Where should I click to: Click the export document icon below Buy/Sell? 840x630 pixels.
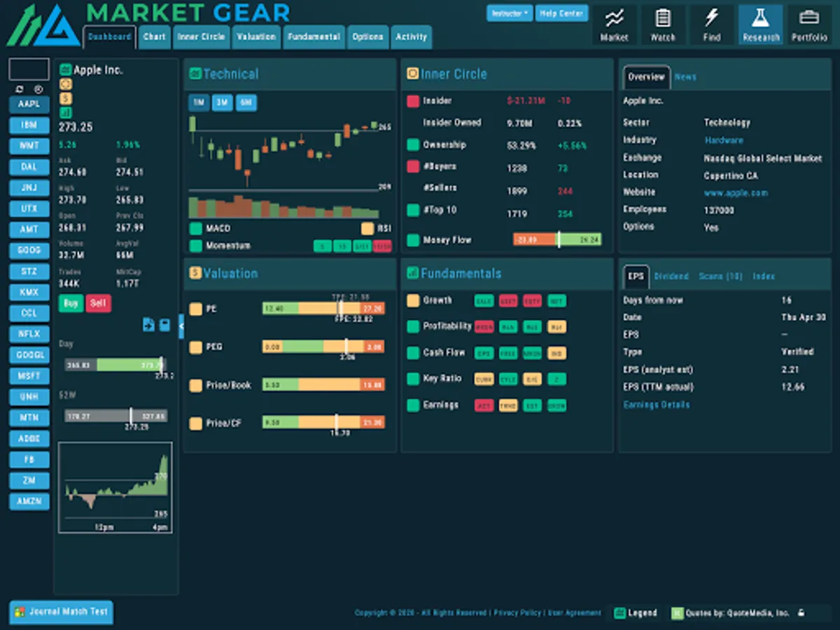148,324
